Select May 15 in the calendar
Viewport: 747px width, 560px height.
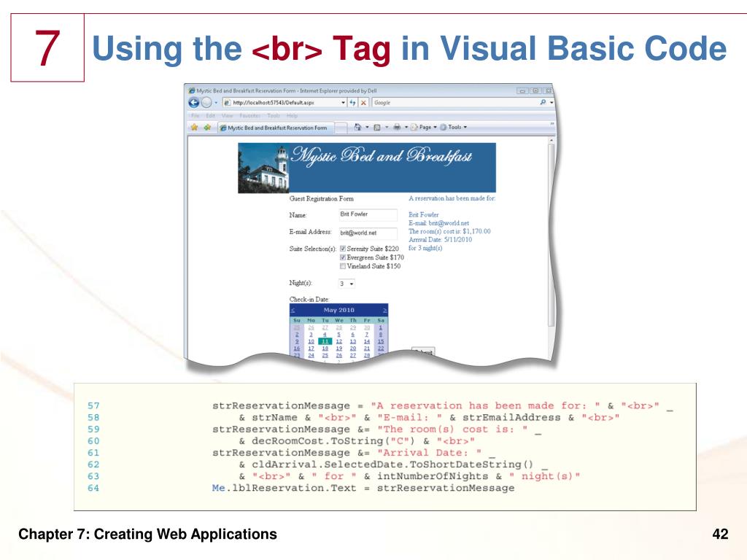tap(381, 341)
